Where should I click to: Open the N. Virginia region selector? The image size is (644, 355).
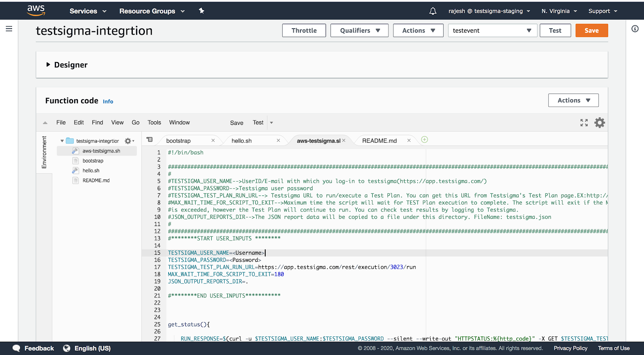click(x=559, y=11)
